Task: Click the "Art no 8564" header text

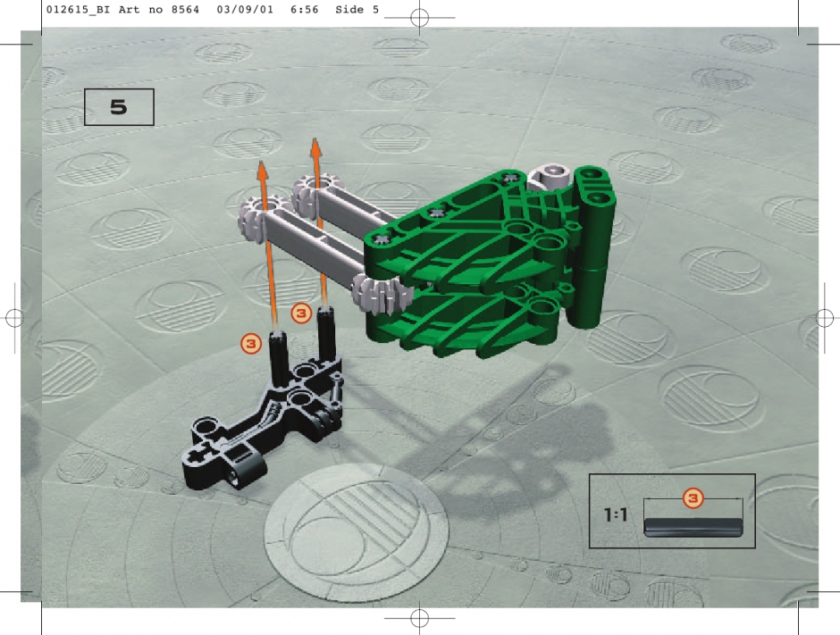Action: click(x=158, y=10)
